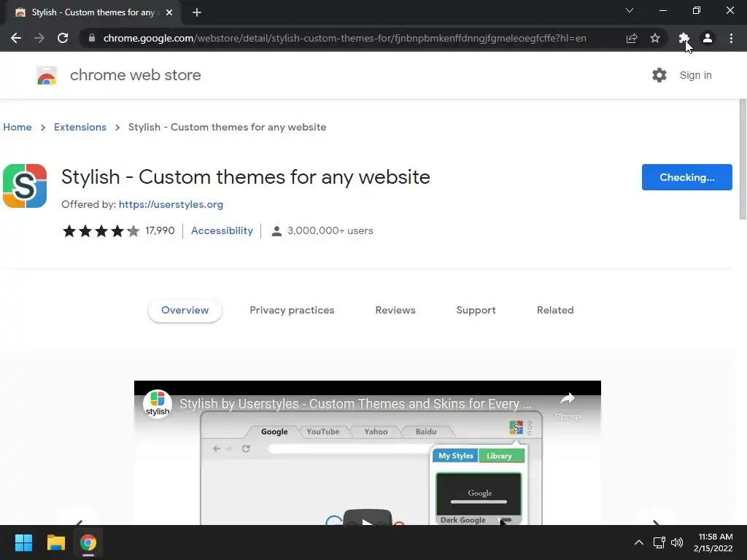This screenshot has width=747, height=560.
Task: Open volume tray icon
Action: pyautogui.click(x=676, y=542)
